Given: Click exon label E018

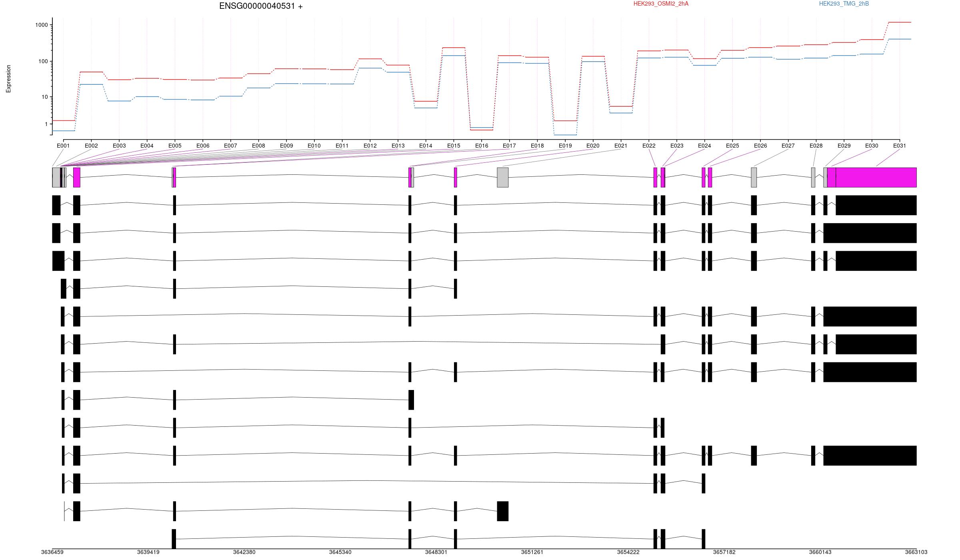Looking at the screenshot, I should click(537, 146).
